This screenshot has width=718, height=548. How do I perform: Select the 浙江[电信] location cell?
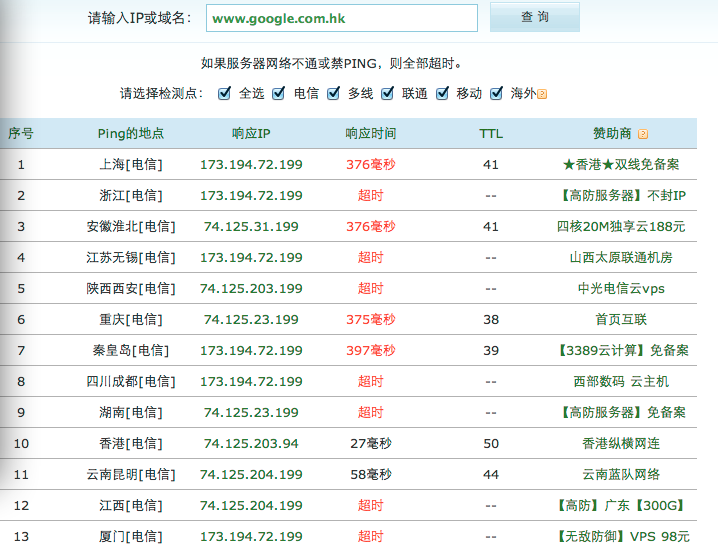pos(131,195)
